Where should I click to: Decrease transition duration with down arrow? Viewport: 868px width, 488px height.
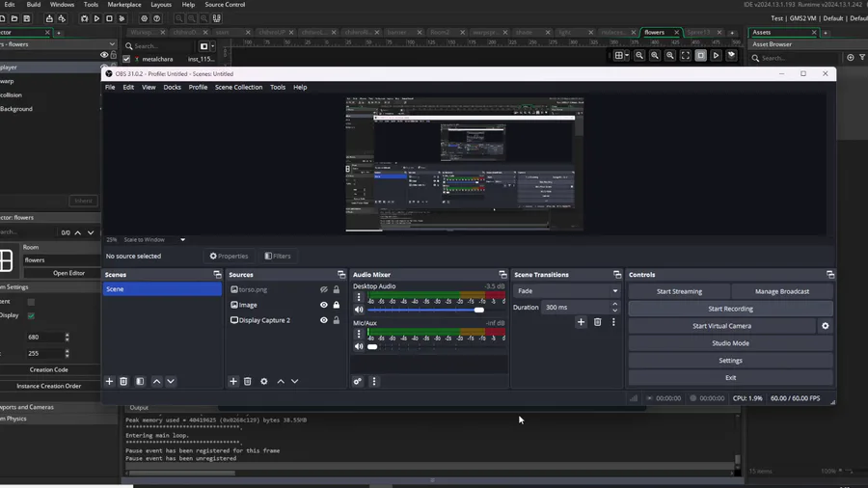(614, 311)
